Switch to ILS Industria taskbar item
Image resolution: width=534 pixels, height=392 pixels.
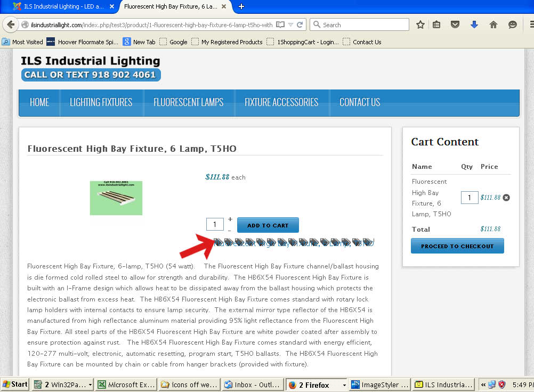443,385
